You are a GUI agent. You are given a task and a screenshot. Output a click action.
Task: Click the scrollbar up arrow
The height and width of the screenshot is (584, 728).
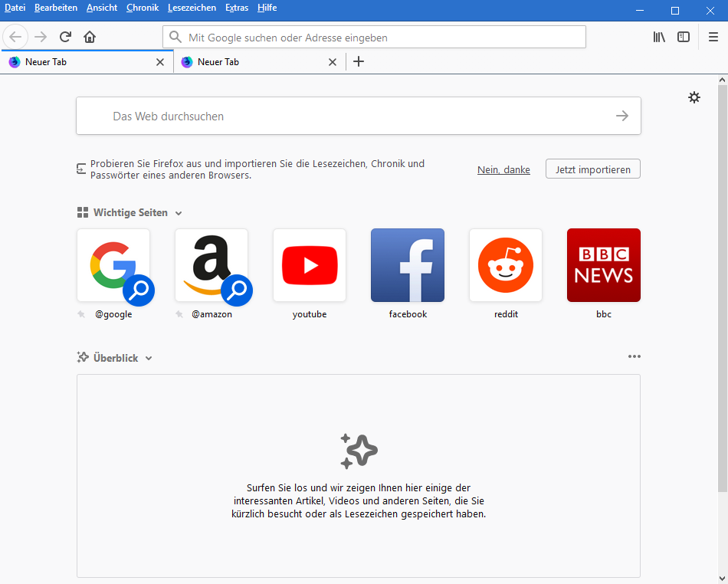coord(723,80)
